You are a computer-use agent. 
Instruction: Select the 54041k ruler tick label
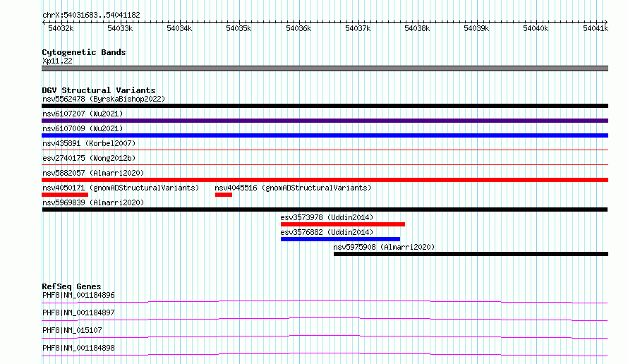pos(596,28)
